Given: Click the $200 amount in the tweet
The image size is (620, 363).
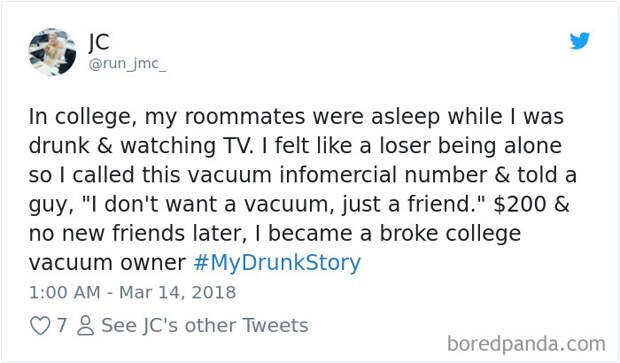Looking at the screenshot, I should tap(520, 204).
